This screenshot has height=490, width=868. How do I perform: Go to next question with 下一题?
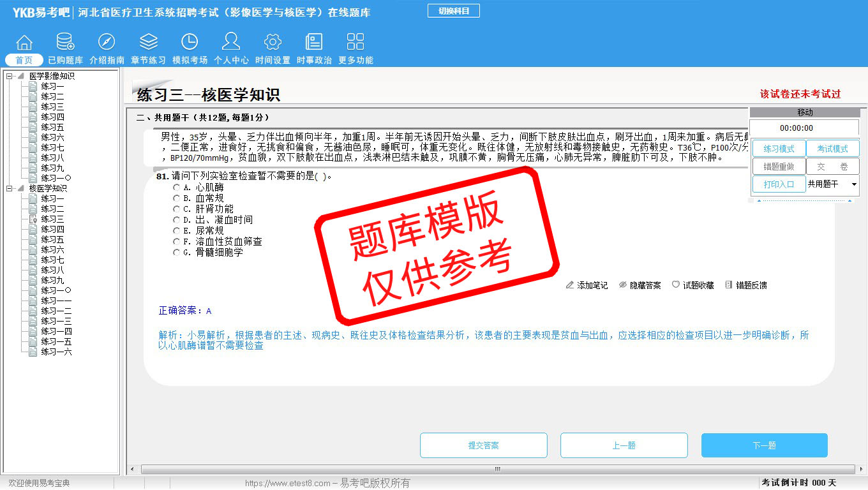(x=765, y=445)
